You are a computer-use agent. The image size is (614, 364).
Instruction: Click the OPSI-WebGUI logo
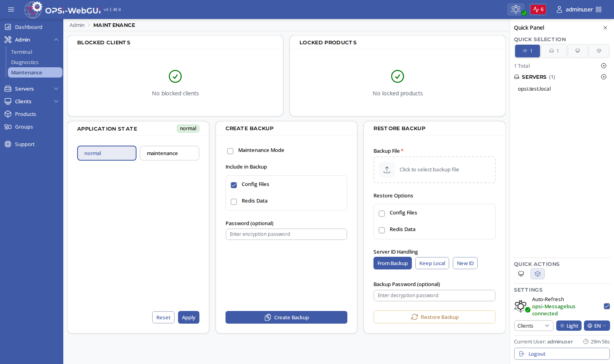pos(63,9)
